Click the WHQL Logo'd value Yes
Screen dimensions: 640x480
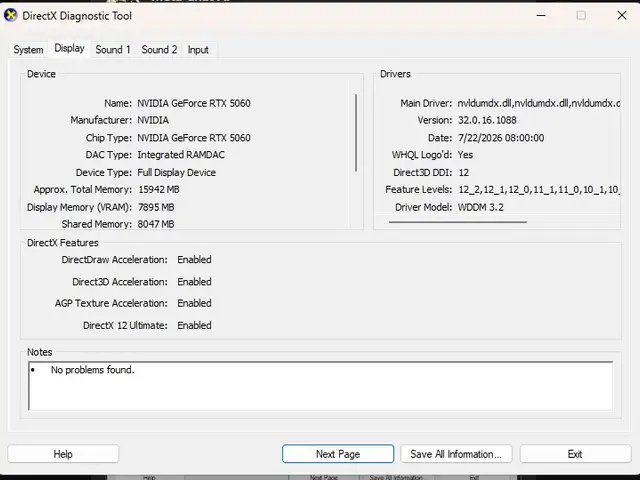(465, 155)
